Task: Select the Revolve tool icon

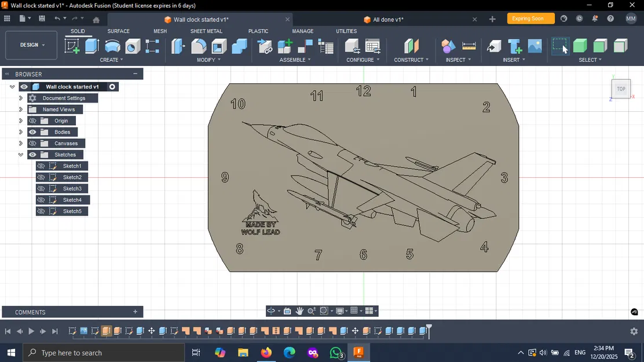Action: coord(112,46)
